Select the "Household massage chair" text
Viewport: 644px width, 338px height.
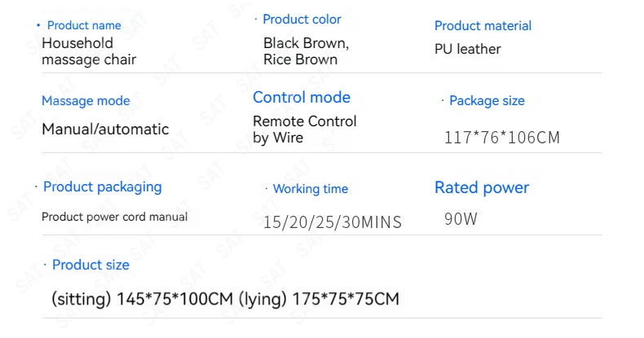pyautogui.click(x=89, y=50)
